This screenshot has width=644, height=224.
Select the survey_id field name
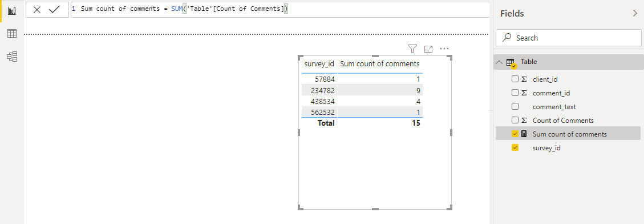546,148
